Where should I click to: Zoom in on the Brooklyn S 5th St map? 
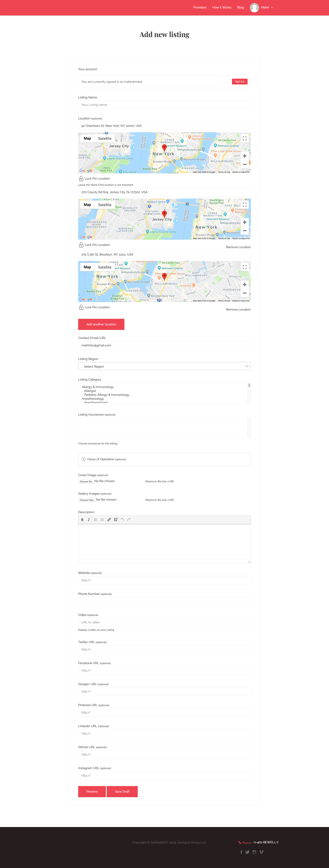244,285
